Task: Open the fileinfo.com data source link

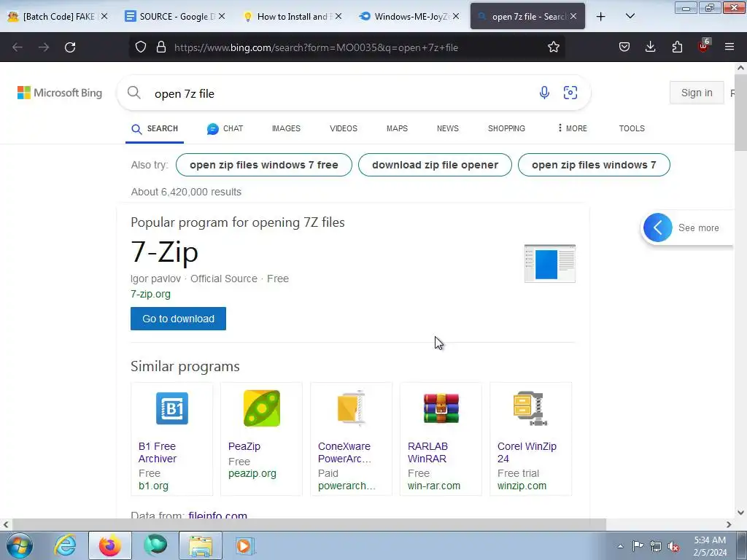Action: [217, 516]
